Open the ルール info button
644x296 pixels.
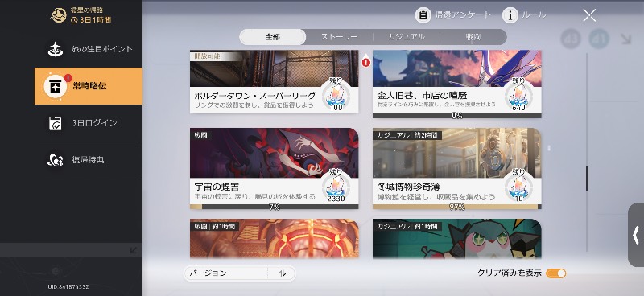click(525, 15)
